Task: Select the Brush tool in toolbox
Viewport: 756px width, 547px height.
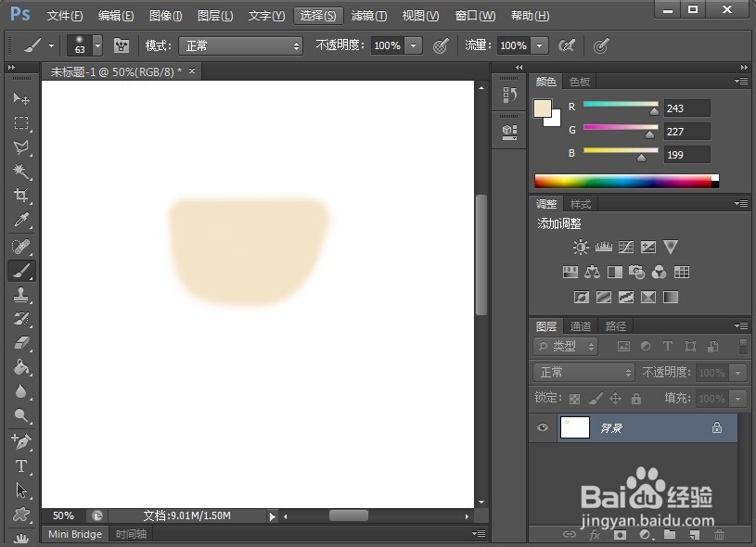Action: pyautogui.click(x=21, y=271)
